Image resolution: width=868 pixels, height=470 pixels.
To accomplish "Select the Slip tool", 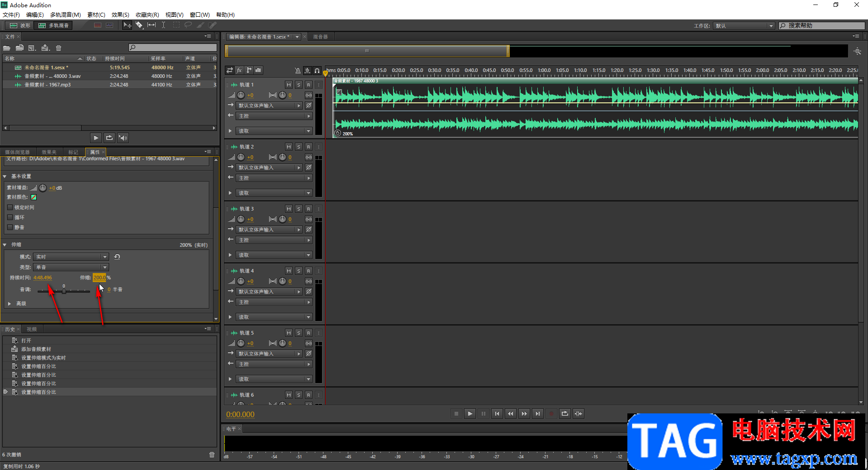I will 152,25.
